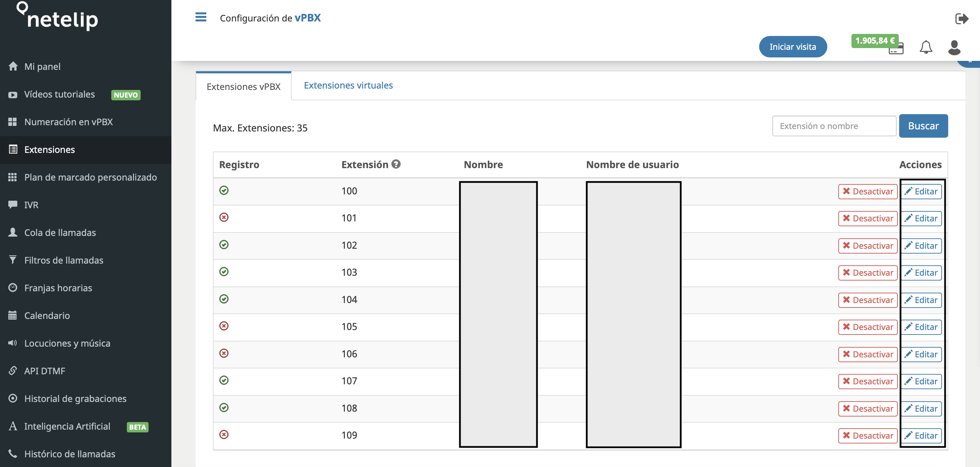Open Mi panel from the sidebar
This screenshot has height=467, width=980.
click(86, 67)
